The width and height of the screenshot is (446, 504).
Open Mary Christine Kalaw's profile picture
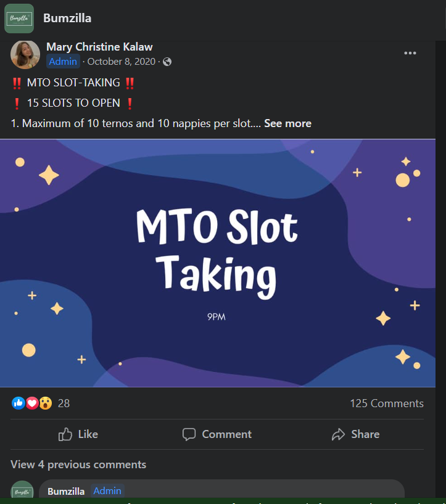click(x=25, y=54)
